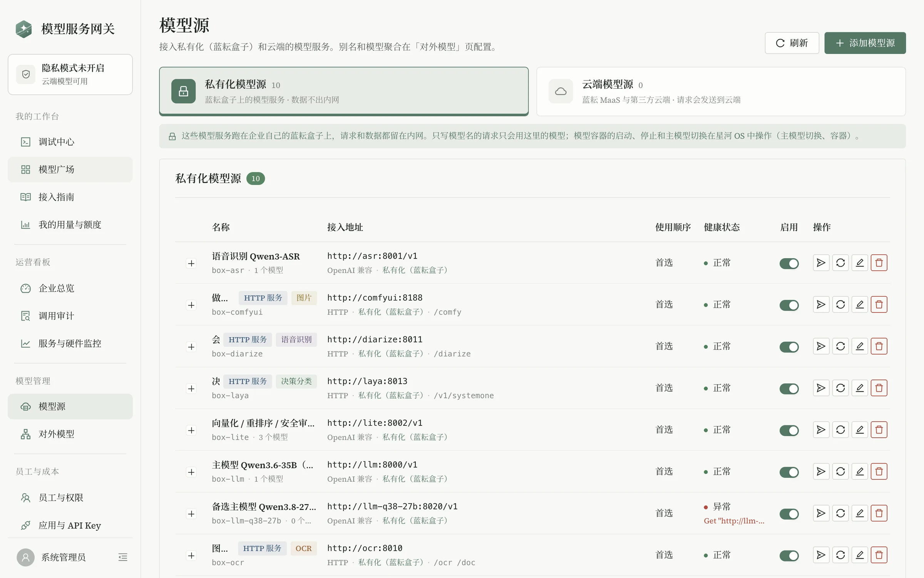Click the edit pencil icon for box-diarize
The width and height of the screenshot is (924, 578).
pos(859,346)
